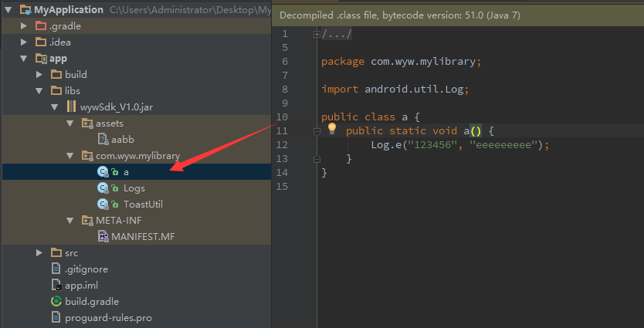
Task: Click the import android.util.Log line
Action: click(395, 89)
